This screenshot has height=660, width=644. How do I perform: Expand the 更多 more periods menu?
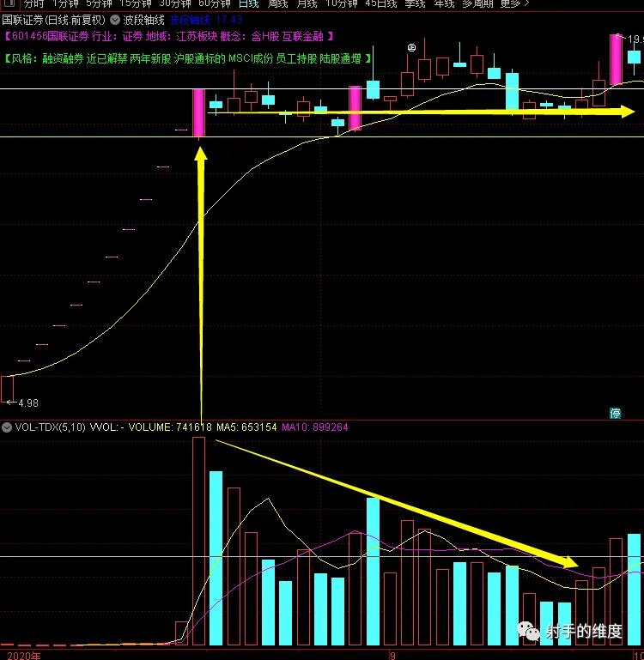pos(514,3)
